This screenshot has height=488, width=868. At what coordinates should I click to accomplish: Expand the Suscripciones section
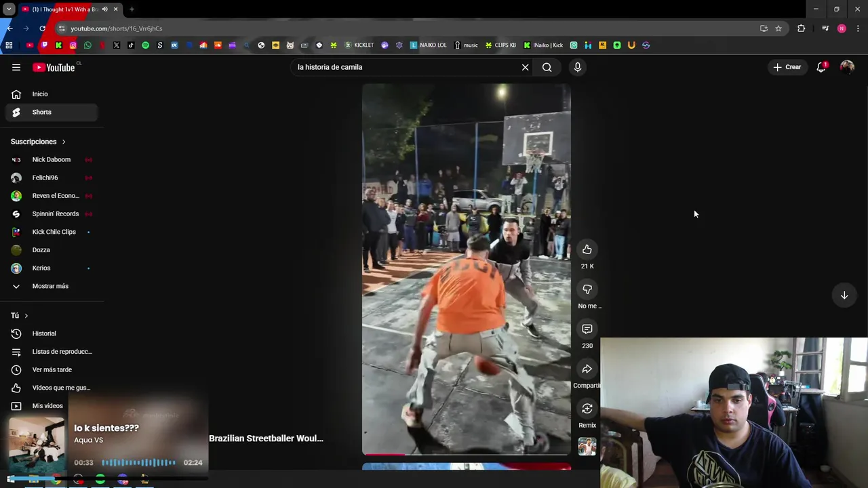pyautogui.click(x=38, y=142)
